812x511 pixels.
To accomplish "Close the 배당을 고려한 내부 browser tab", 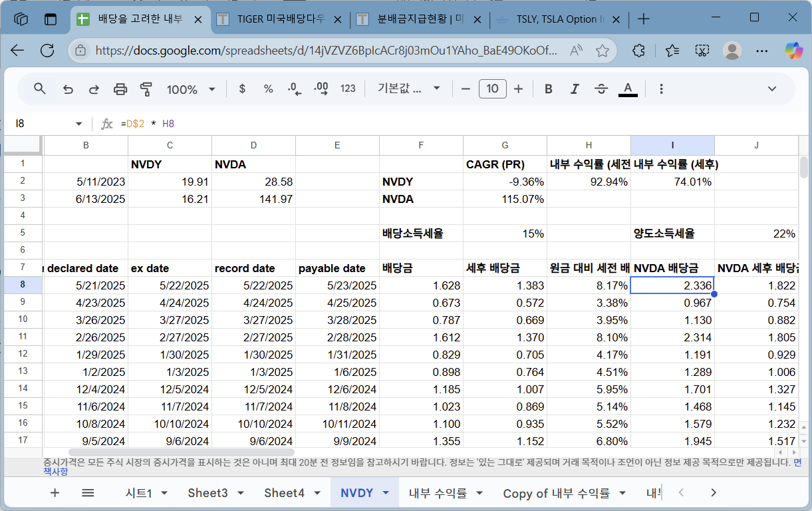I will click(x=198, y=19).
